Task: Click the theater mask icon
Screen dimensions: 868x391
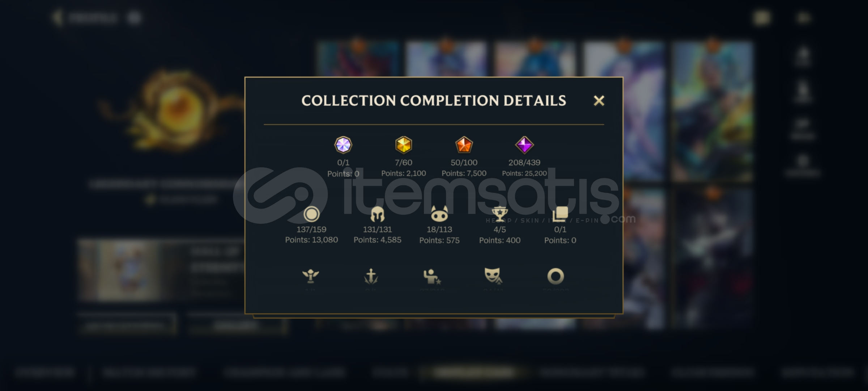Action: coord(493,276)
